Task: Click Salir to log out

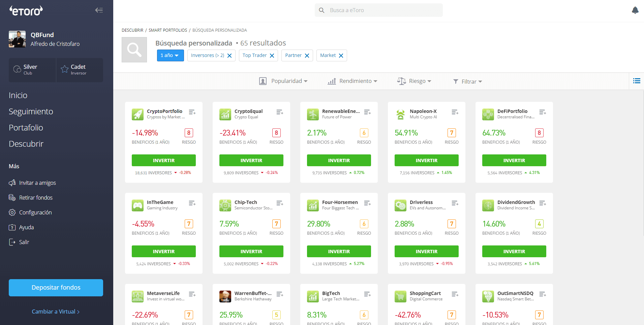Action: click(x=19, y=242)
